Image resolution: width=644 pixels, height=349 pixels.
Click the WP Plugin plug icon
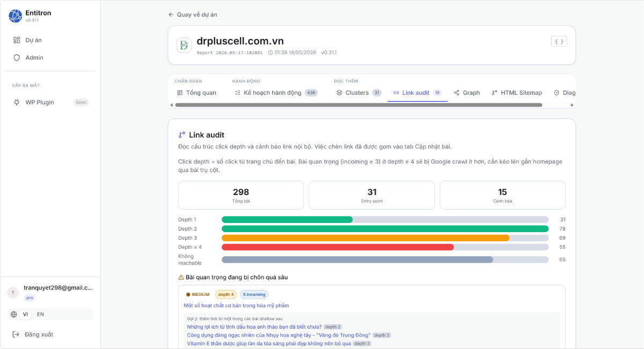(x=17, y=102)
